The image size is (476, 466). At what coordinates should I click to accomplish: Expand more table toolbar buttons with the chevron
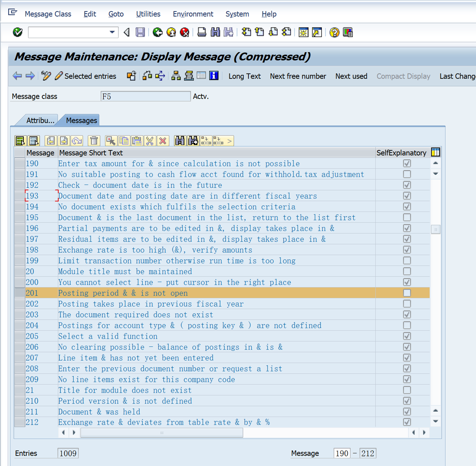(229, 141)
